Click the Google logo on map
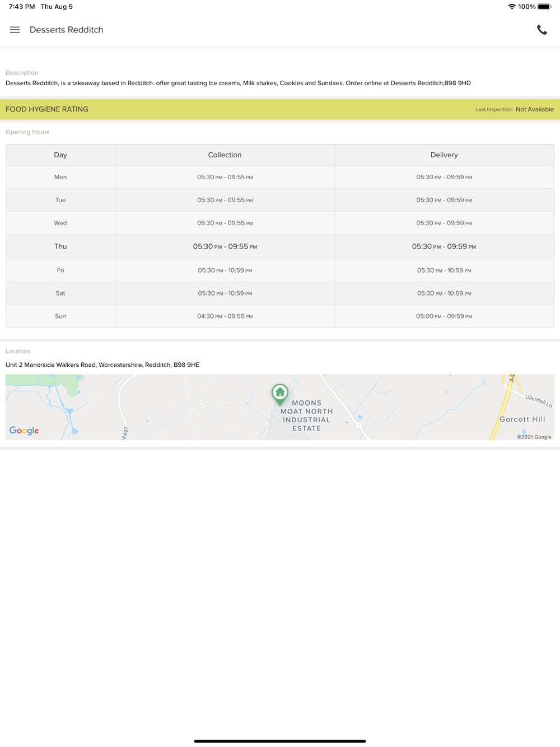The height and width of the screenshot is (747, 560). [24, 431]
